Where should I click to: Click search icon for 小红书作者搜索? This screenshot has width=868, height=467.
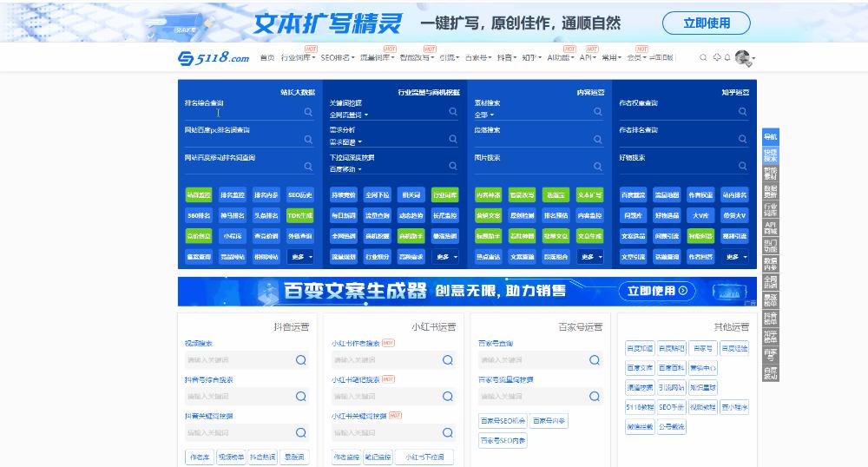[448, 360]
